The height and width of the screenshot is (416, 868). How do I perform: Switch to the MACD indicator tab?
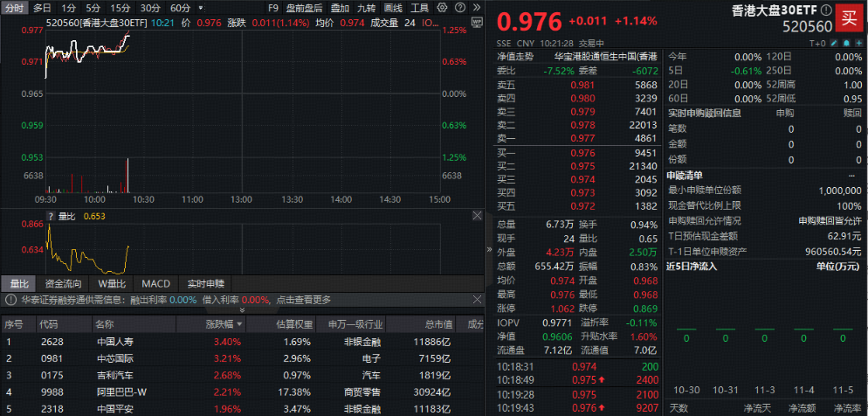(x=155, y=284)
